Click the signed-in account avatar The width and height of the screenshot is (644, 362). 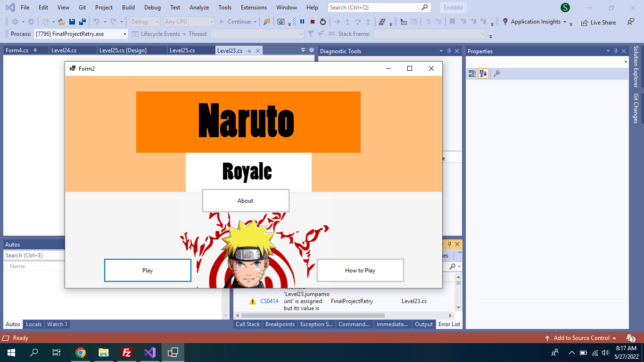pyautogui.click(x=565, y=8)
